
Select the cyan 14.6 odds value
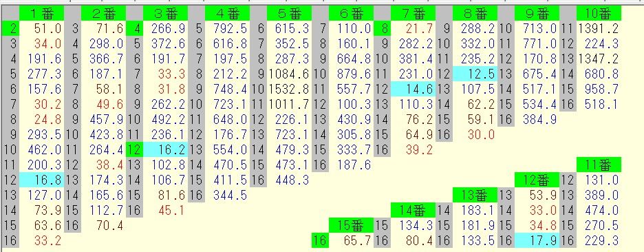[414, 90]
